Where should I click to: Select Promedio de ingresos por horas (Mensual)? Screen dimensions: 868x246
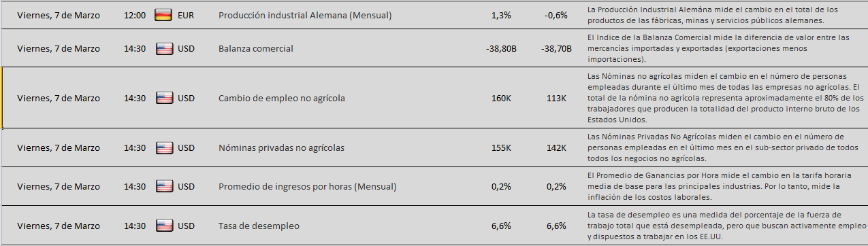pos(307,186)
